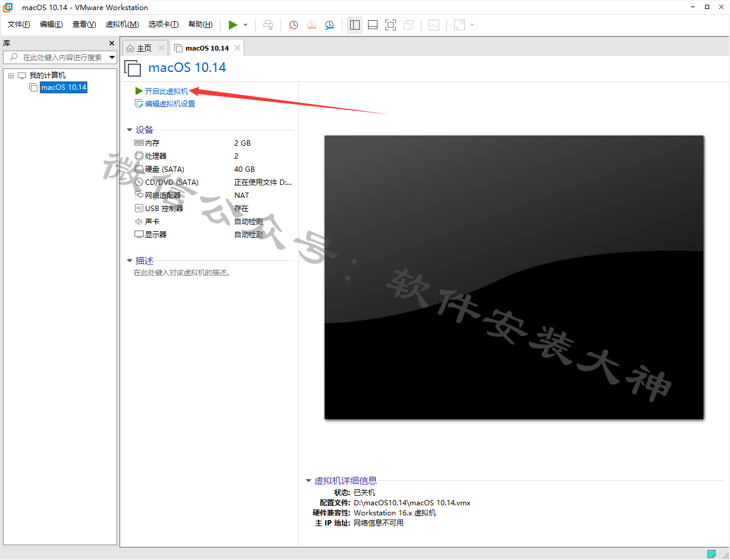This screenshot has width=730, height=560.
Task: Open the 虚拟机(M) menu
Action: [122, 24]
